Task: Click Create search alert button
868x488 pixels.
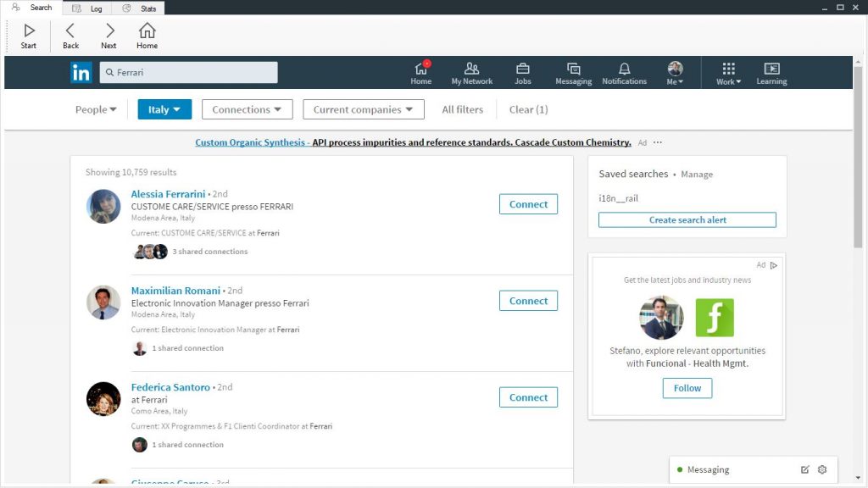Action: [x=687, y=220]
